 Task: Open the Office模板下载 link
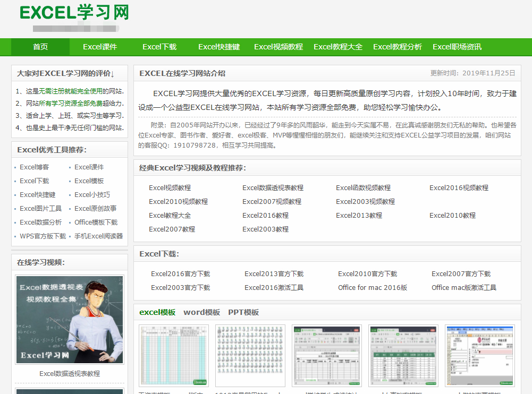(96, 222)
